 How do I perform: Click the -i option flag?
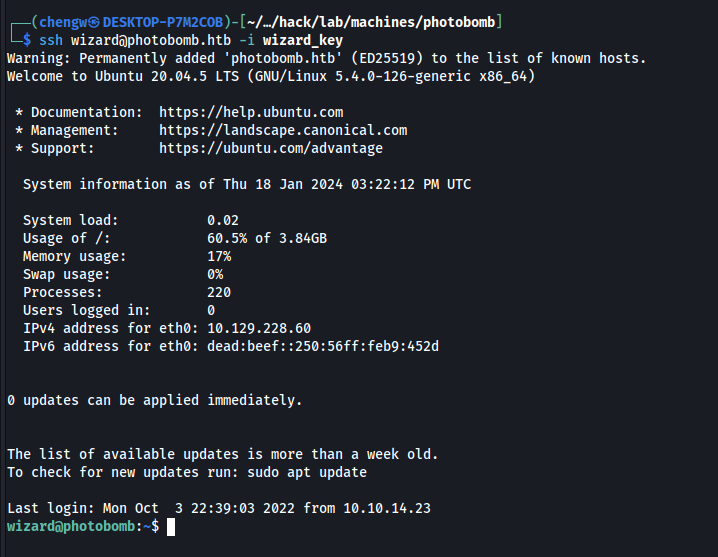tap(247, 40)
